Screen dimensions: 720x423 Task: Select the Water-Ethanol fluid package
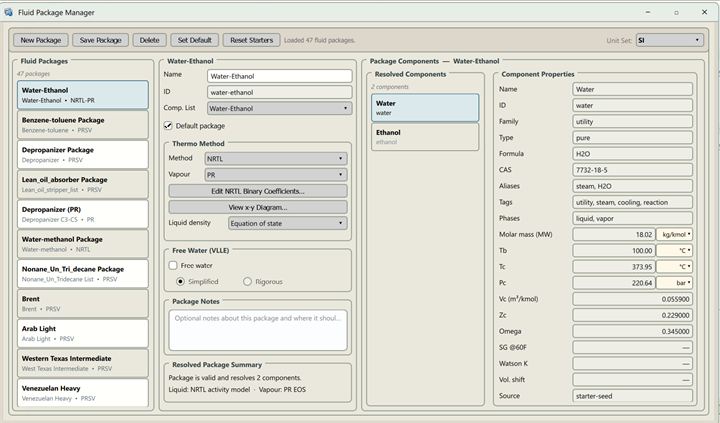pos(83,95)
